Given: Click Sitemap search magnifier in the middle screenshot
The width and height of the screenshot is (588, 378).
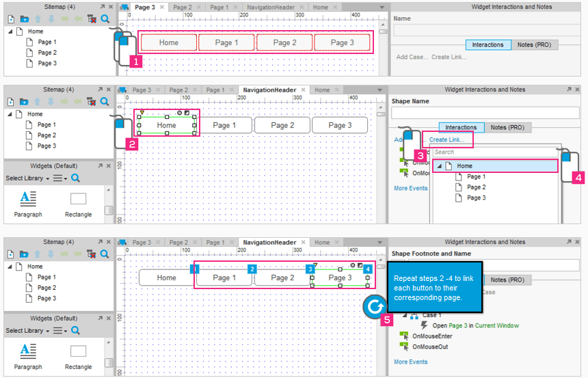Looking at the screenshot, I should click(105, 101).
